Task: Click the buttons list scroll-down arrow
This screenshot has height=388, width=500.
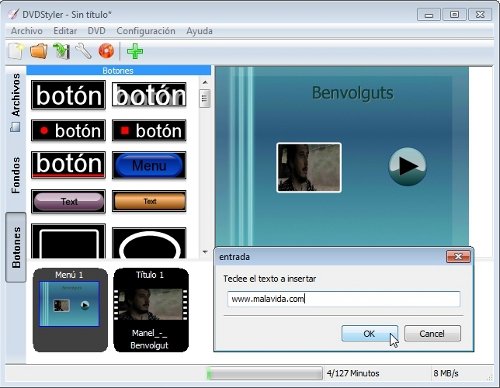Action: [x=205, y=252]
